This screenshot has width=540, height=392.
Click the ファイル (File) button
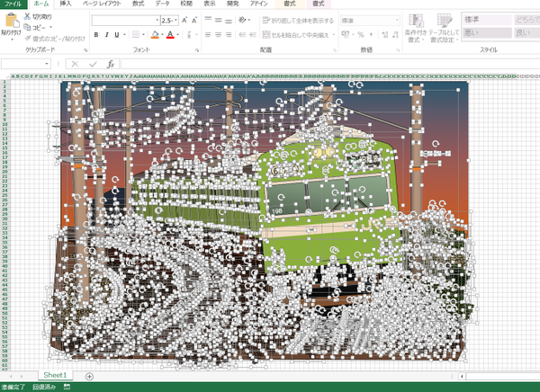tap(13, 4)
